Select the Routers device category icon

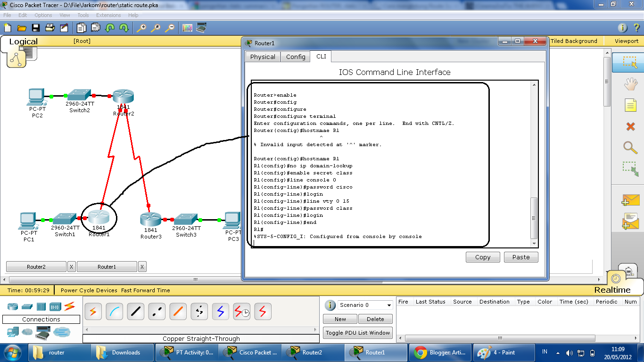[x=13, y=306]
